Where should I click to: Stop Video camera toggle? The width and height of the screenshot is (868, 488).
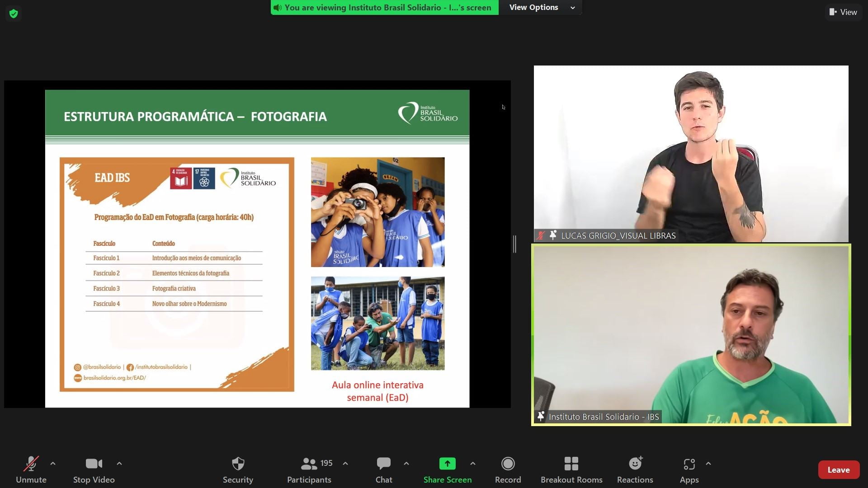(x=94, y=469)
